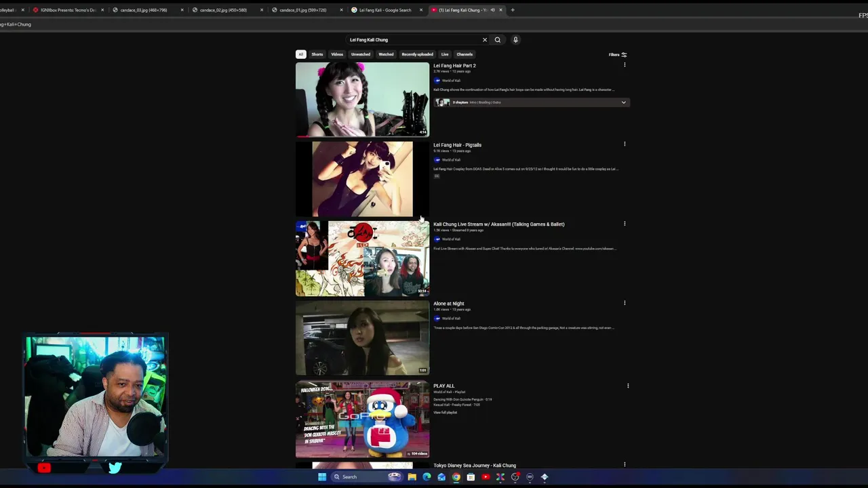
Task: Click the red YouTube badge on webcam overlay
Action: pos(44,468)
